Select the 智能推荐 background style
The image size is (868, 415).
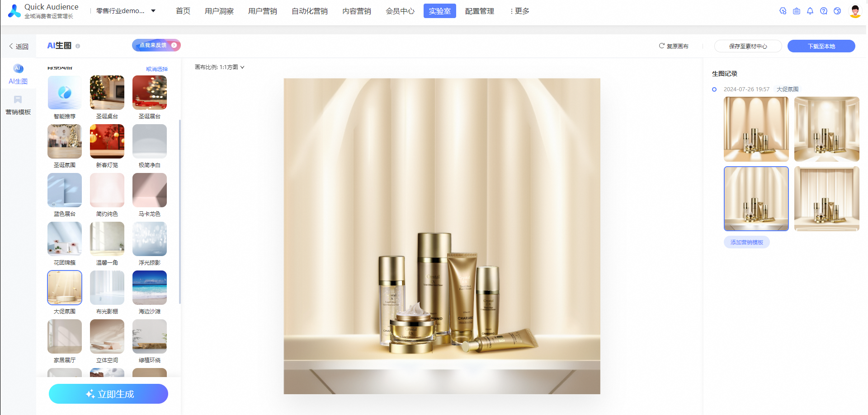pos(65,93)
